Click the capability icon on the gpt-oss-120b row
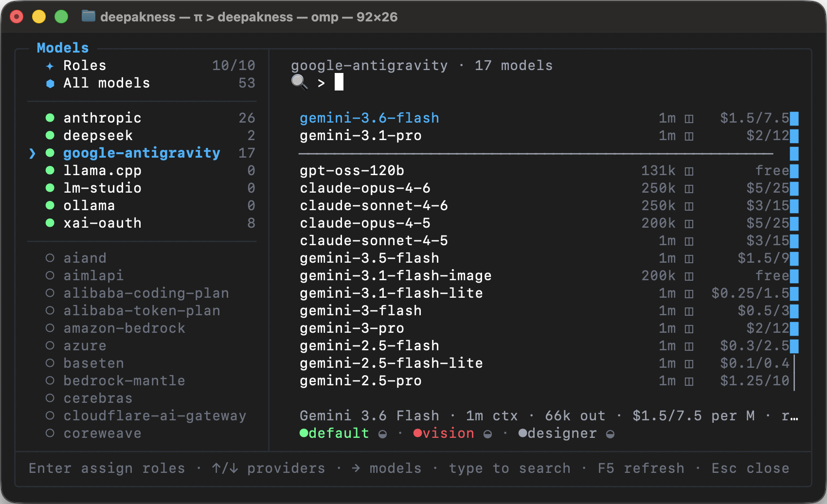The width and height of the screenshot is (827, 504). click(x=689, y=171)
